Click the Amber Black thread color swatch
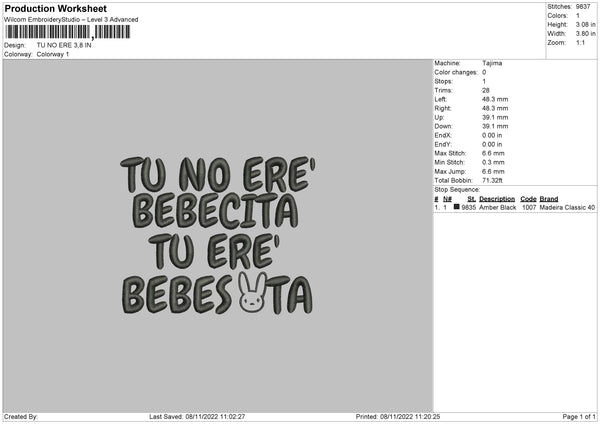 (457, 208)
